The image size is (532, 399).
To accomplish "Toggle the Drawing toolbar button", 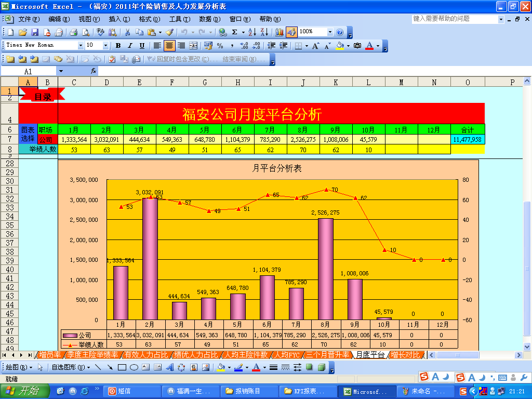I will (x=291, y=32).
